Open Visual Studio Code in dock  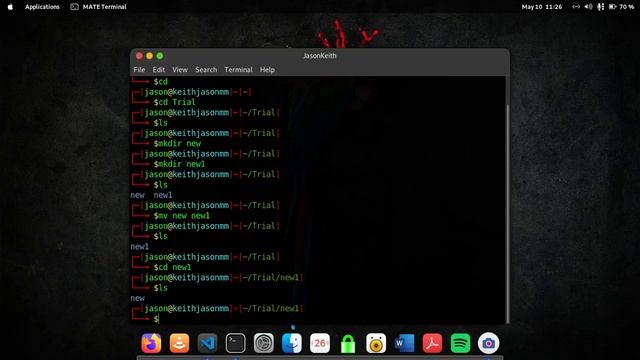(207, 343)
